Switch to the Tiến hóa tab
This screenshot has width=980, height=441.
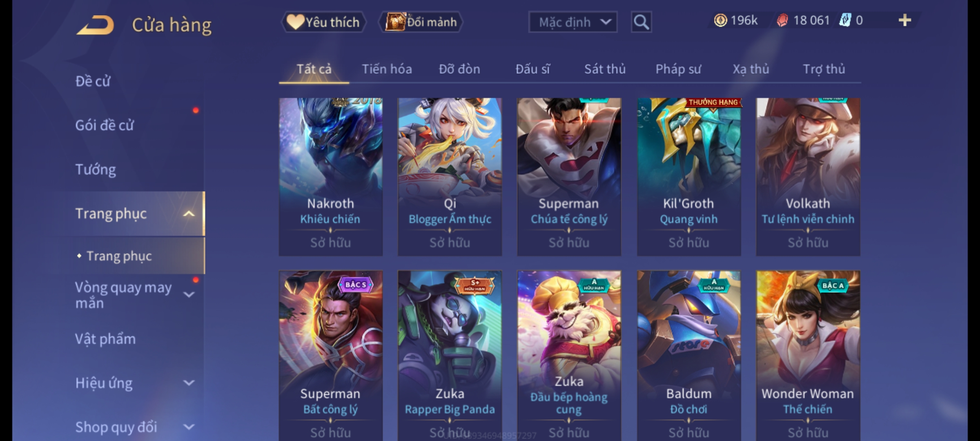click(387, 69)
